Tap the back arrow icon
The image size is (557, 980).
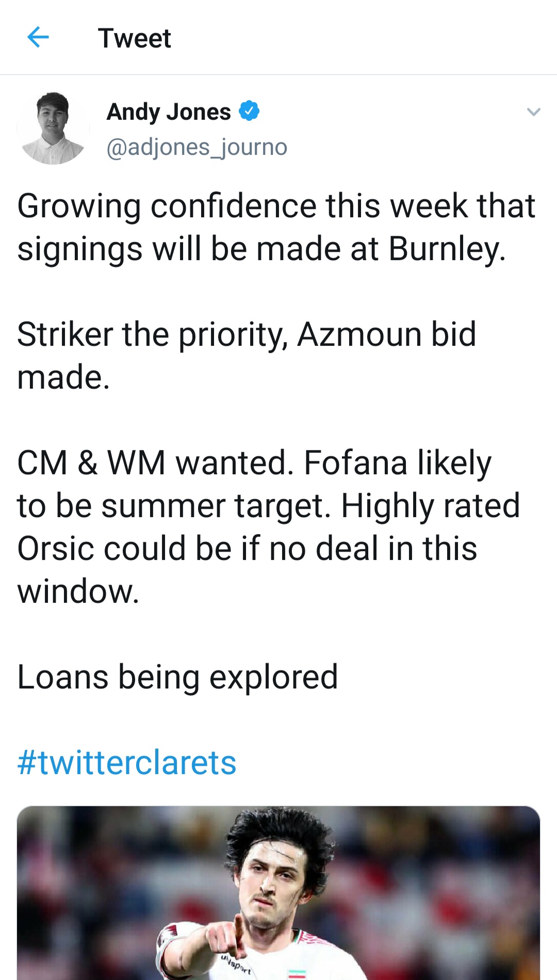click(x=38, y=38)
